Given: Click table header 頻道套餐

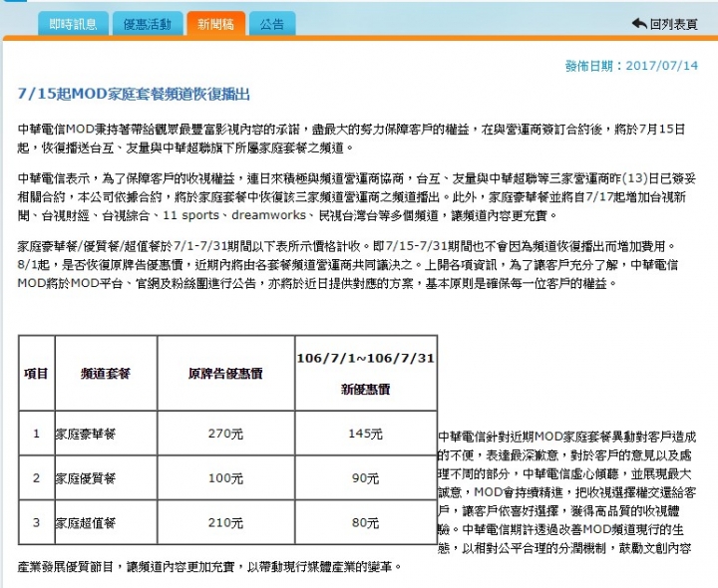Looking at the screenshot, I should pos(106,374).
